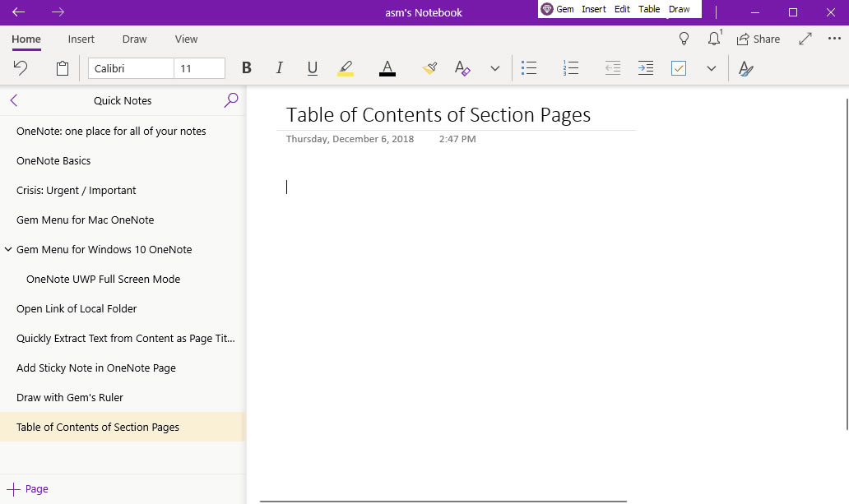Click the Undo icon
The image size is (849, 504).
21,68
